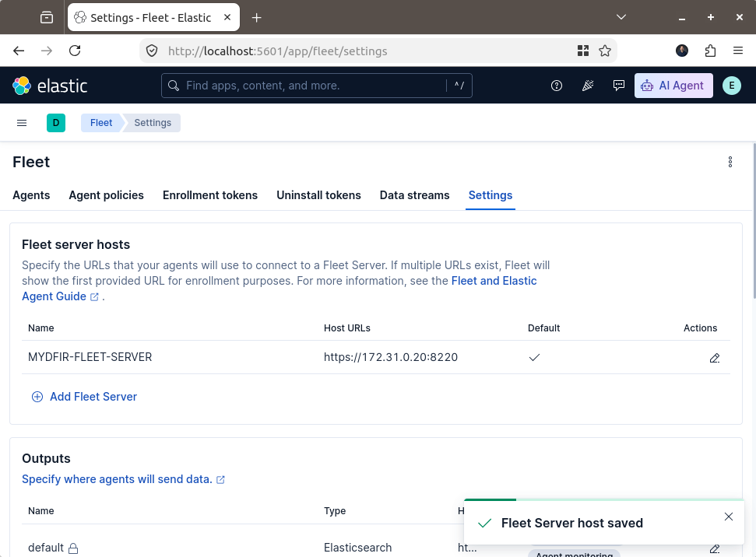Bookmark this page with the star
Screen dimensions: 756x557
pyautogui.click(x=605, y=51)
